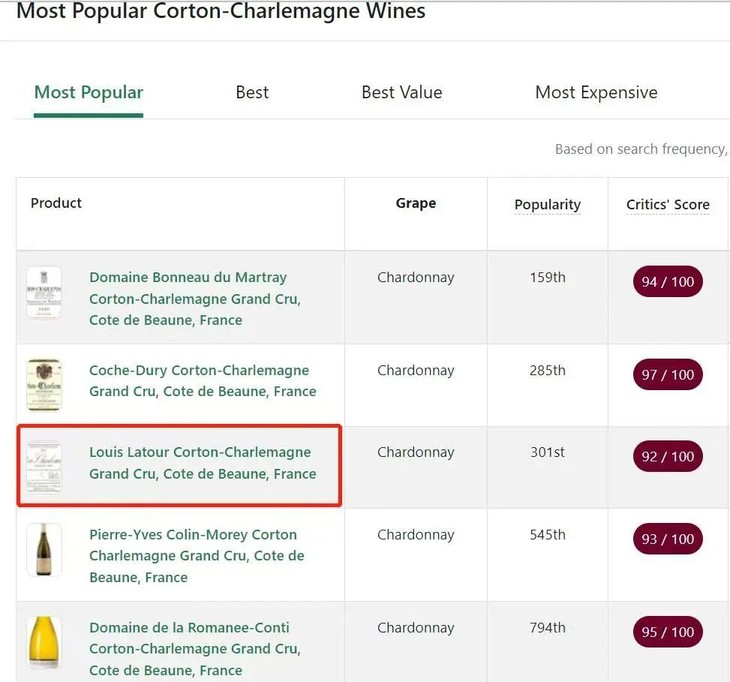730x682 pixels.
Task: Open Domaine de la Romanee-Conti wine link
Action: pyautogui.click(x=194, y=648)
